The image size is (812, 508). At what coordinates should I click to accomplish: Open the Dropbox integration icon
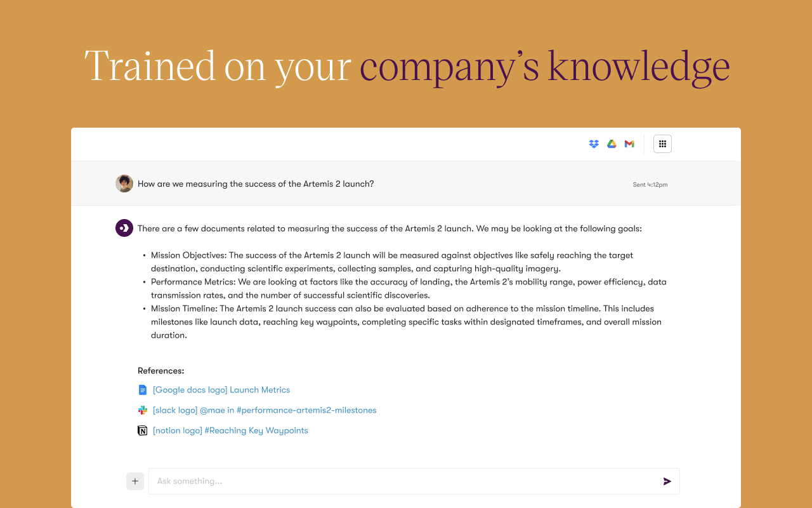[594, 144]
